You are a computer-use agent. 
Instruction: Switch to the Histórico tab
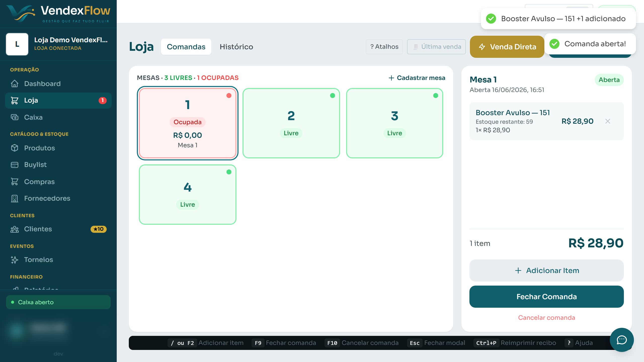coord(236,47)
